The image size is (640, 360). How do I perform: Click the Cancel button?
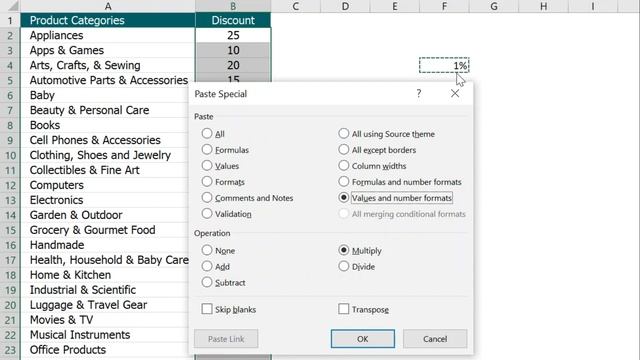point(435,339)
